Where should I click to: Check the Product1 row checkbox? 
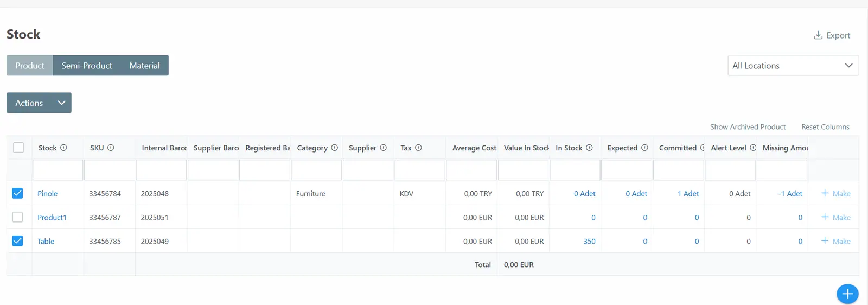[x=17, y=217]
